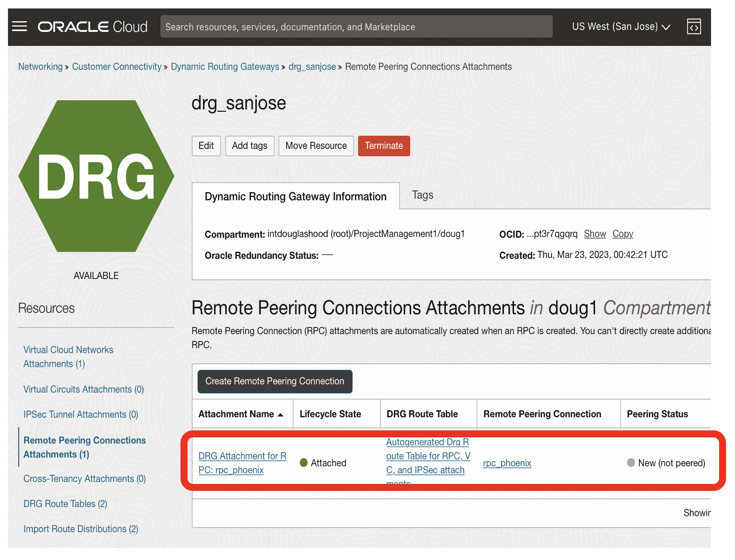Open drg_sanjose breadcrumb link

[312, 67]
